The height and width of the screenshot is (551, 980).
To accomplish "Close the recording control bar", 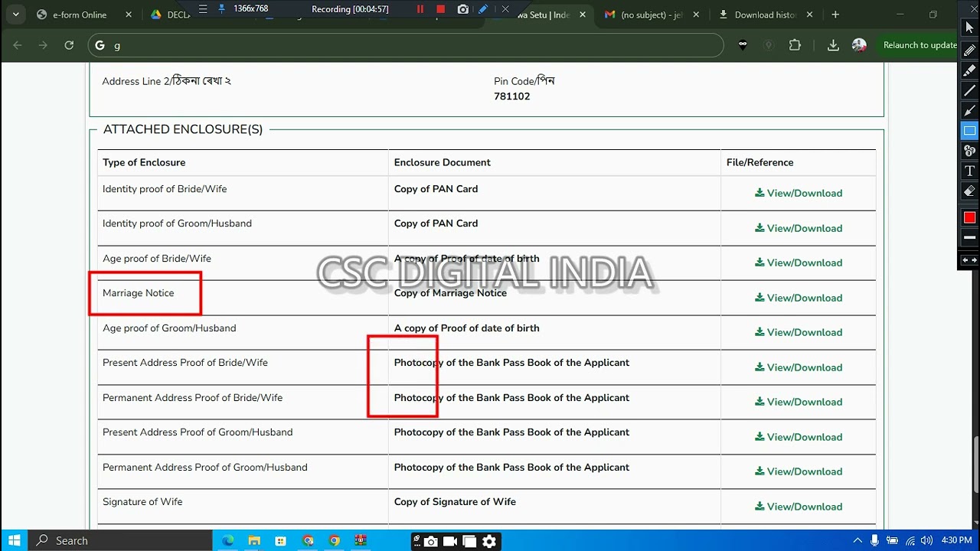I will point(505,9).
